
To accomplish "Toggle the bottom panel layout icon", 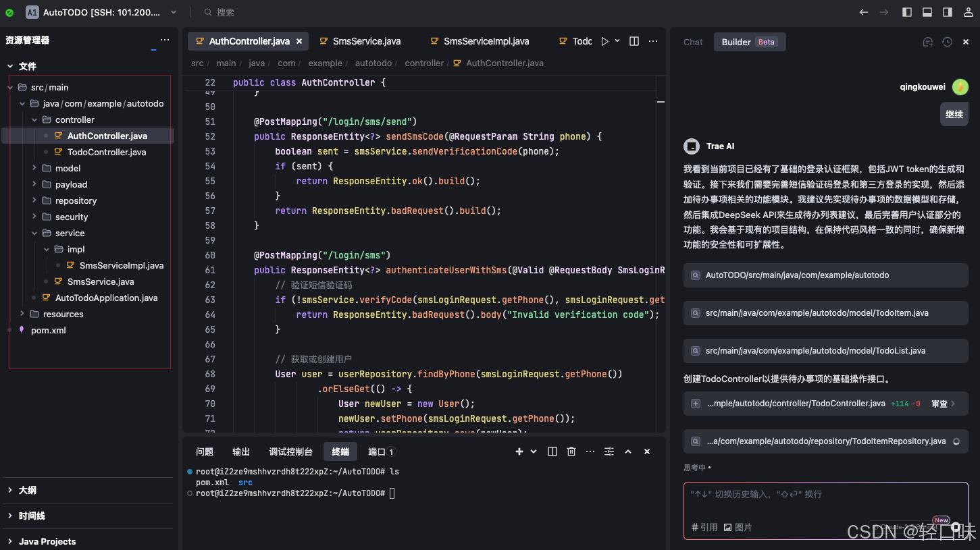I will pos(927,12).
